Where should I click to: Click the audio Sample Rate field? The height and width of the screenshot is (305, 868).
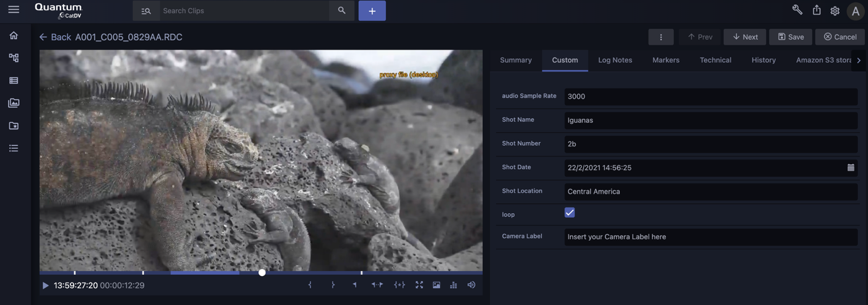click(x=711, y=96)
